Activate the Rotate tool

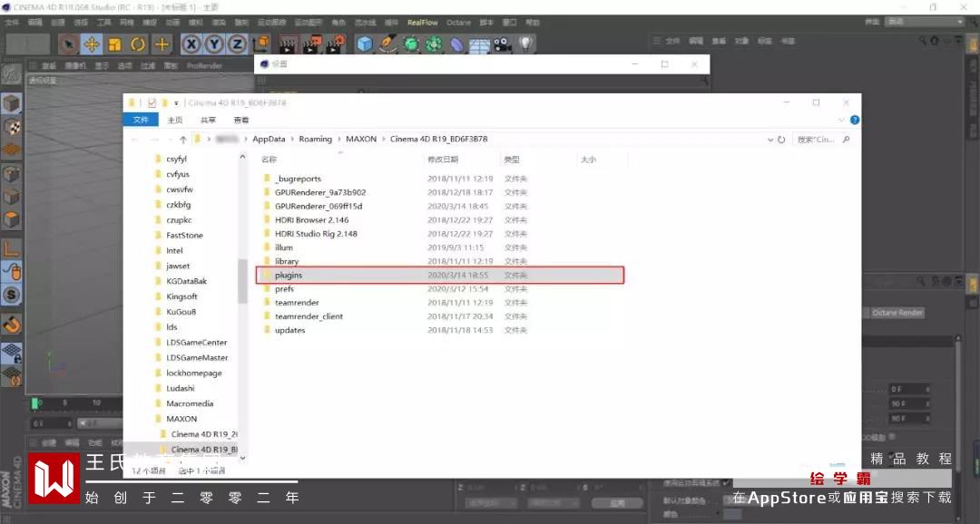pyautogui.click(x=138, y=44)
